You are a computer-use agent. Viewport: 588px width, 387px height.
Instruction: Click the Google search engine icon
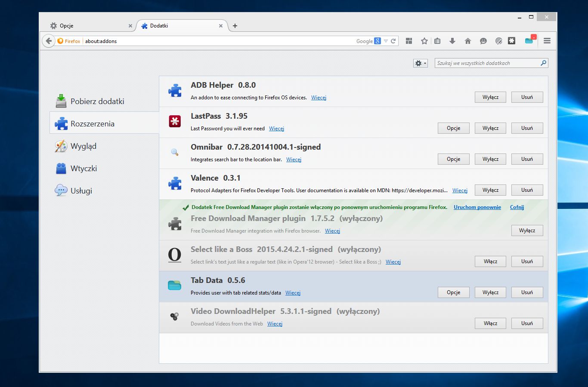pos(378,41)
